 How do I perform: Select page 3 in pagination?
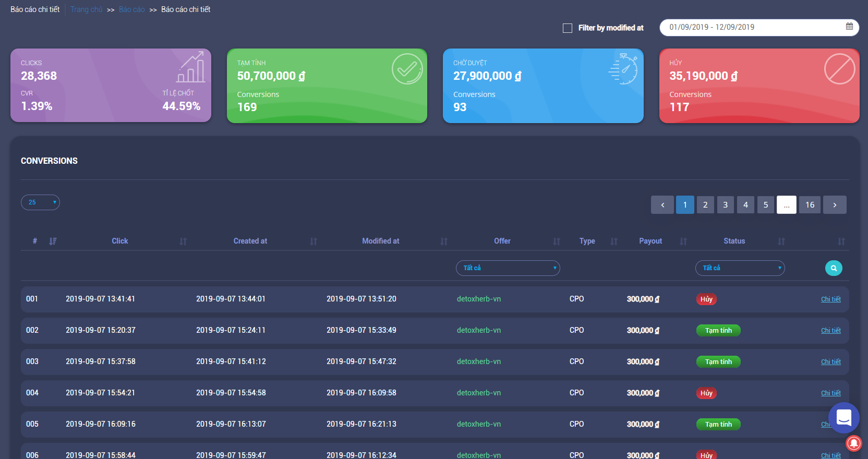[725, 205]
